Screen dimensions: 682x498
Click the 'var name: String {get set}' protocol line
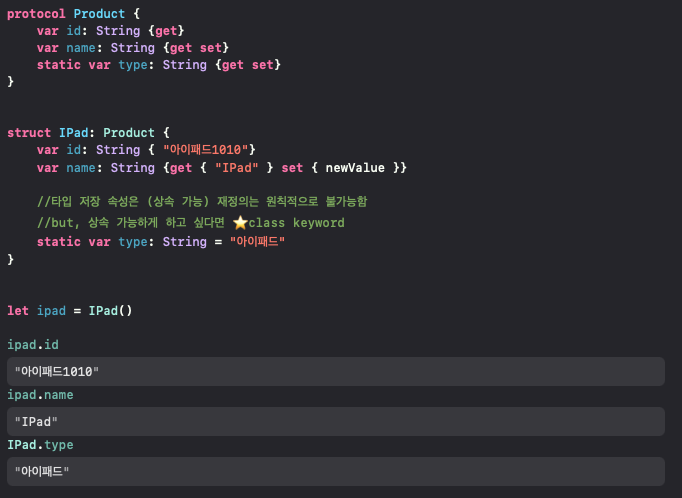(133, 48)
